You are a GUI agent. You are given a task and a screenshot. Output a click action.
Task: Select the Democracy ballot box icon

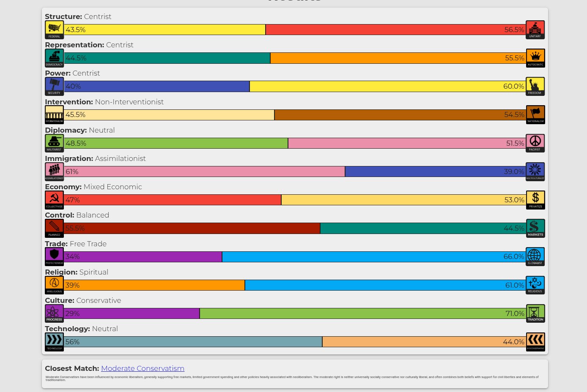[54, 58]
